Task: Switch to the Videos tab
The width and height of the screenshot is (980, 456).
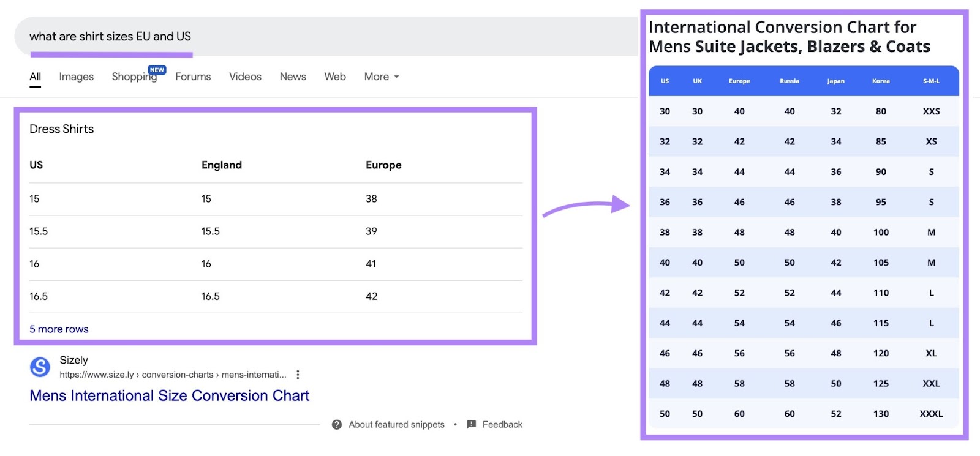Action: coord(245,77)
